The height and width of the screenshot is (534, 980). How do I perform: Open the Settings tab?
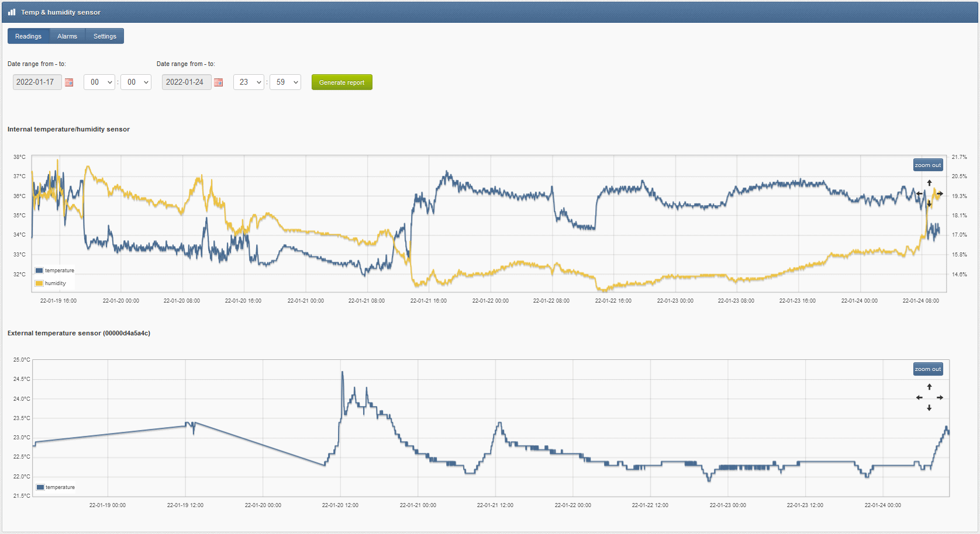point(105,36)
